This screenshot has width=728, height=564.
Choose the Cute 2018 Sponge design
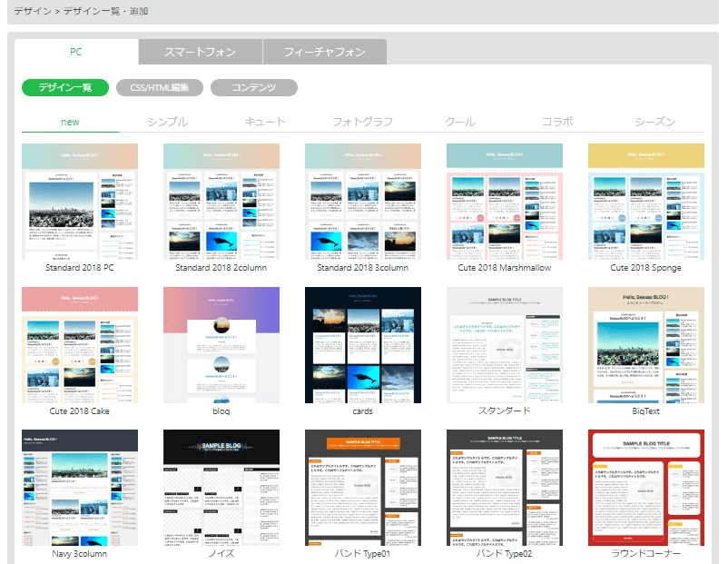(645, 202)
